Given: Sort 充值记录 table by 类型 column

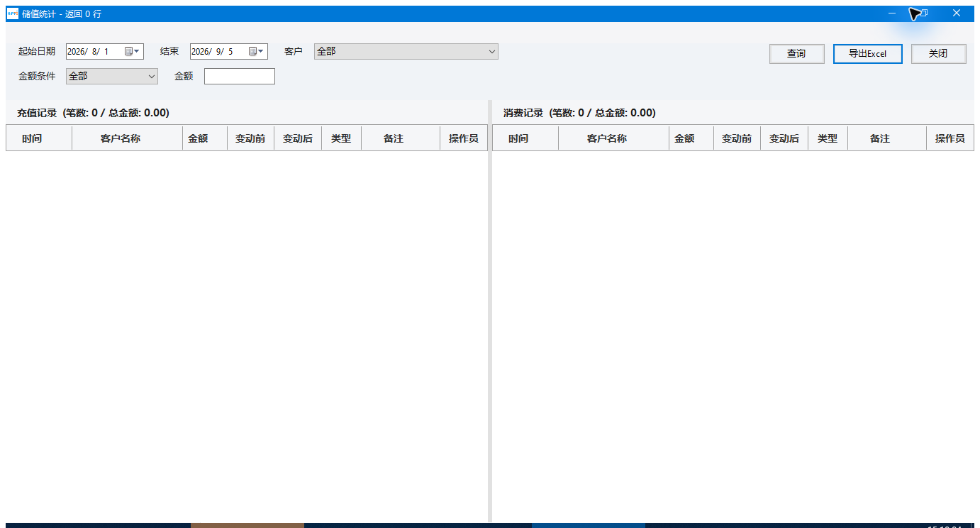Looking at the screenshot, I should click(341, 138).
